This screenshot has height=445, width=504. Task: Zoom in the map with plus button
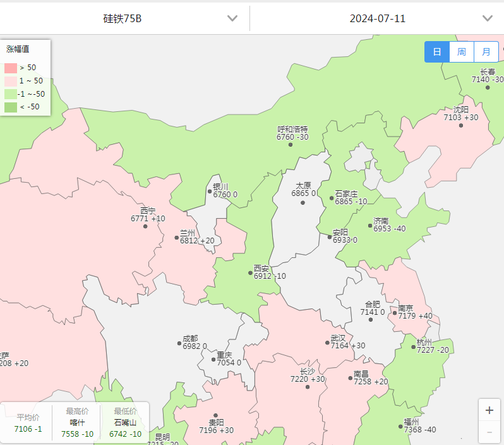pos(489,410)
